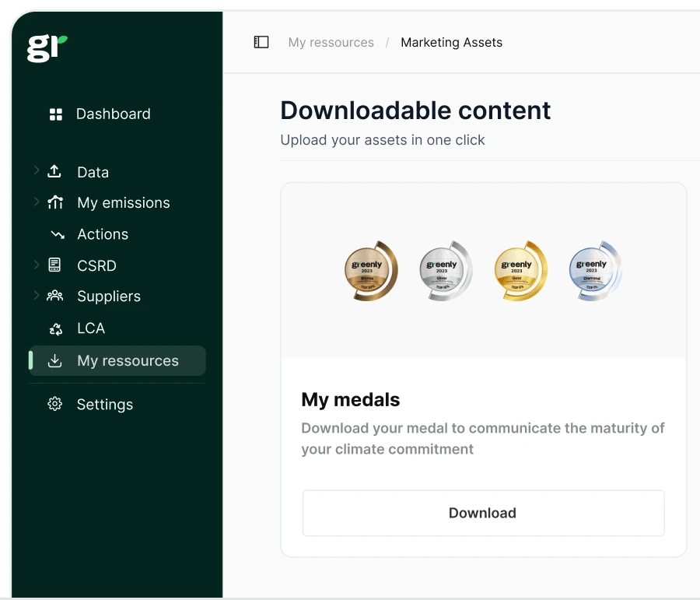The image size is (700, 600).
Task: Click the Actions trending-down icon
Action: pos(58,234)
